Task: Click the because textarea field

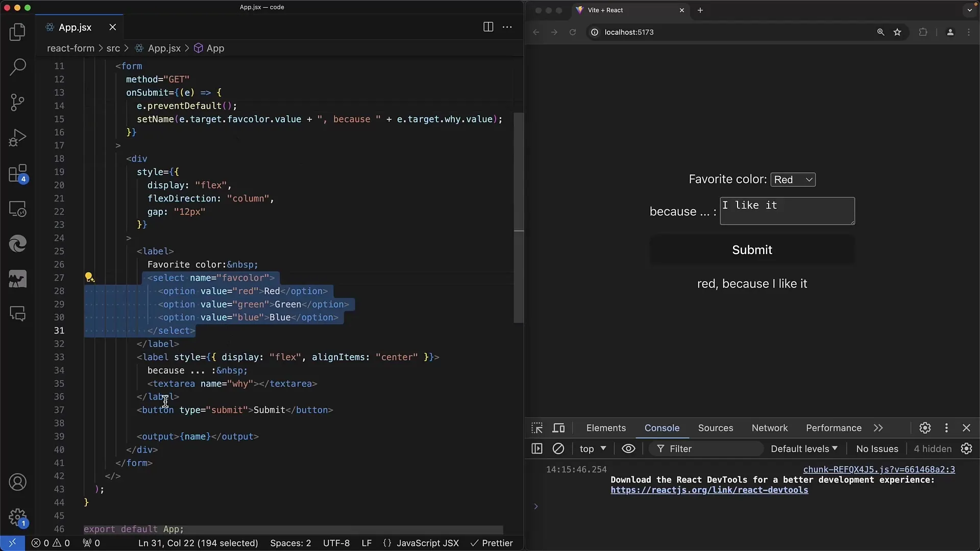Action: 787,211
